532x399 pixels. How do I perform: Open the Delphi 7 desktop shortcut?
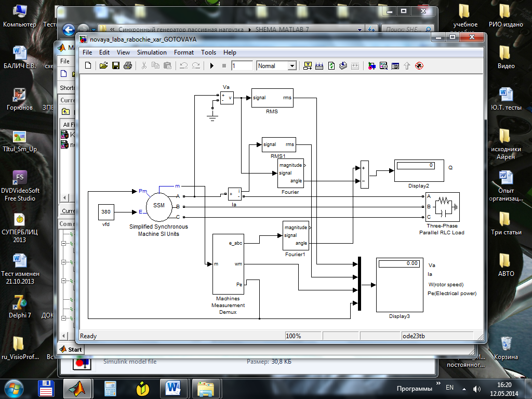pos(19,306)
